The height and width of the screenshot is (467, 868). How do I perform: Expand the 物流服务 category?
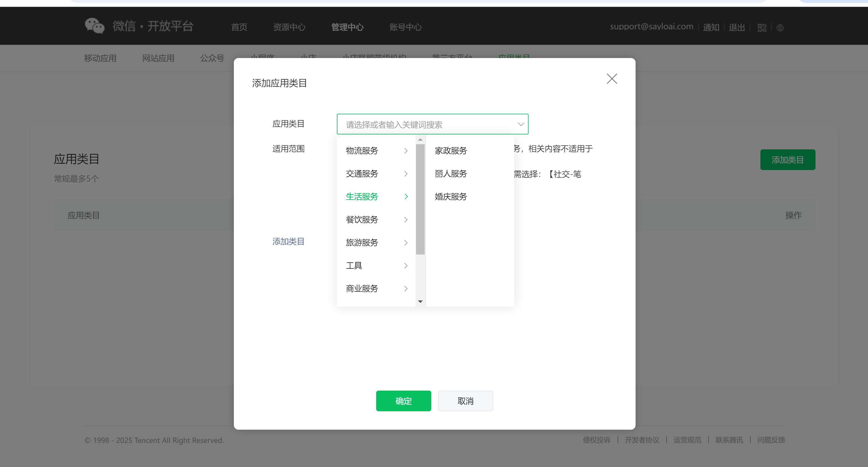[x=377, y=151]
